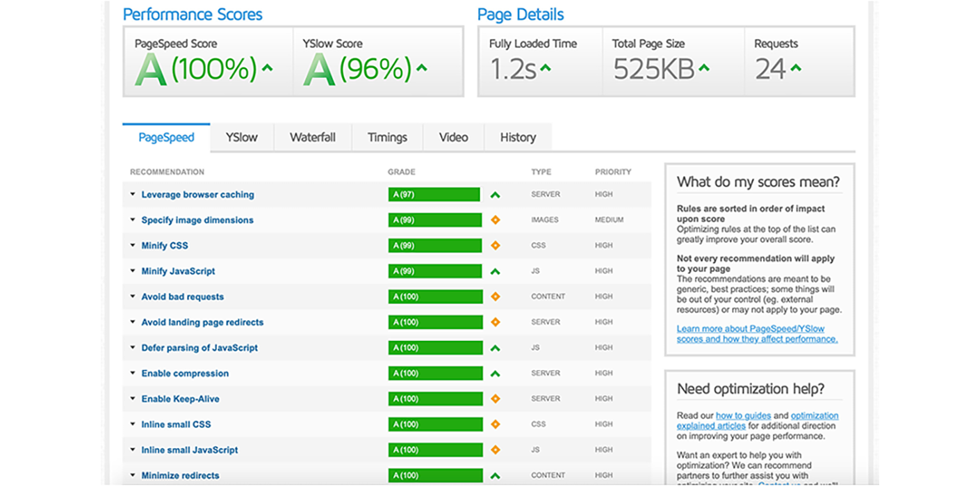Click the orange diamond icon for Specify image dimensions
The image size is (980, 487).
[x=497, y=220]
